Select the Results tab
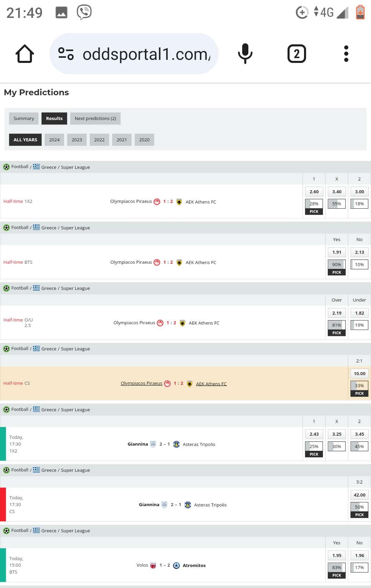Viewport: 371px width, 588px height. tap(54, 119)
